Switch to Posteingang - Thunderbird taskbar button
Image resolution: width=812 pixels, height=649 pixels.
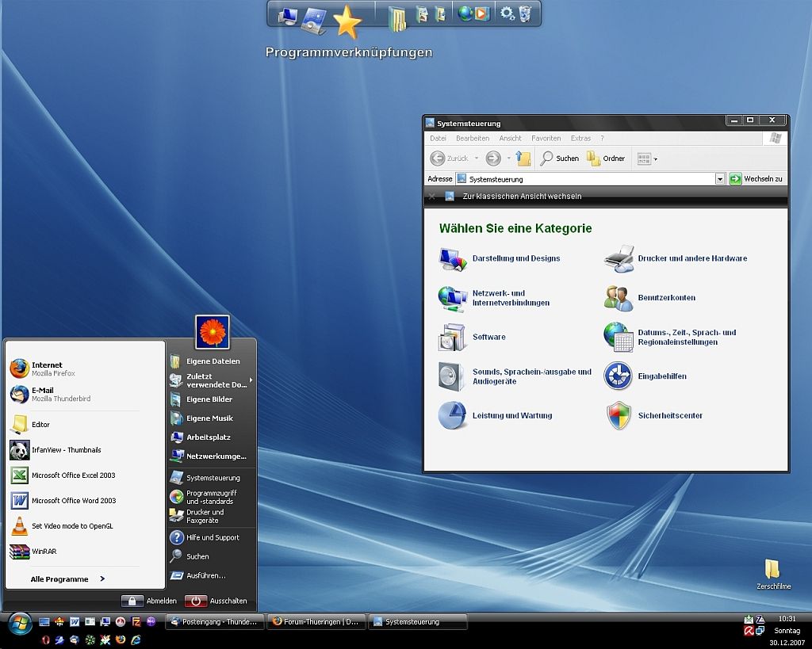pos(214,621)
